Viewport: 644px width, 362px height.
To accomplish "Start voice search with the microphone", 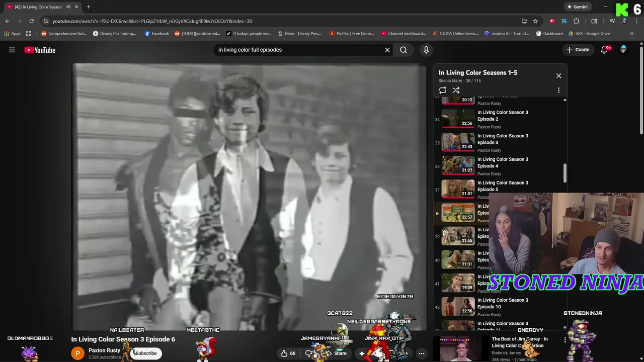I will [x=426, y=50].
